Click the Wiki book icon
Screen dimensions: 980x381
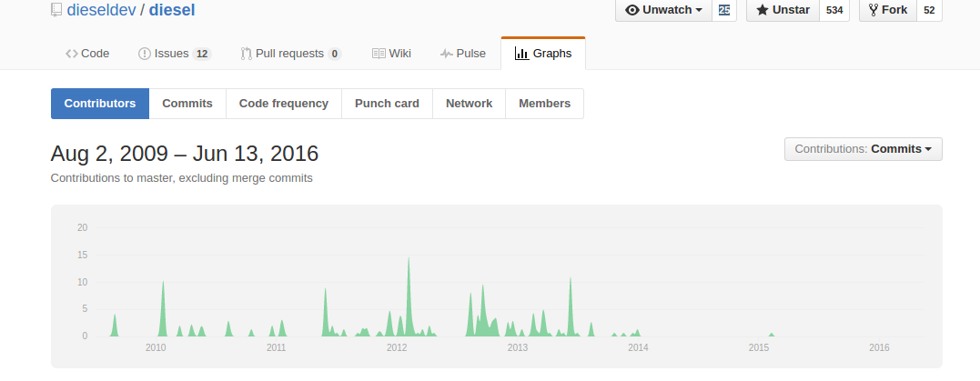click(379, 54)
